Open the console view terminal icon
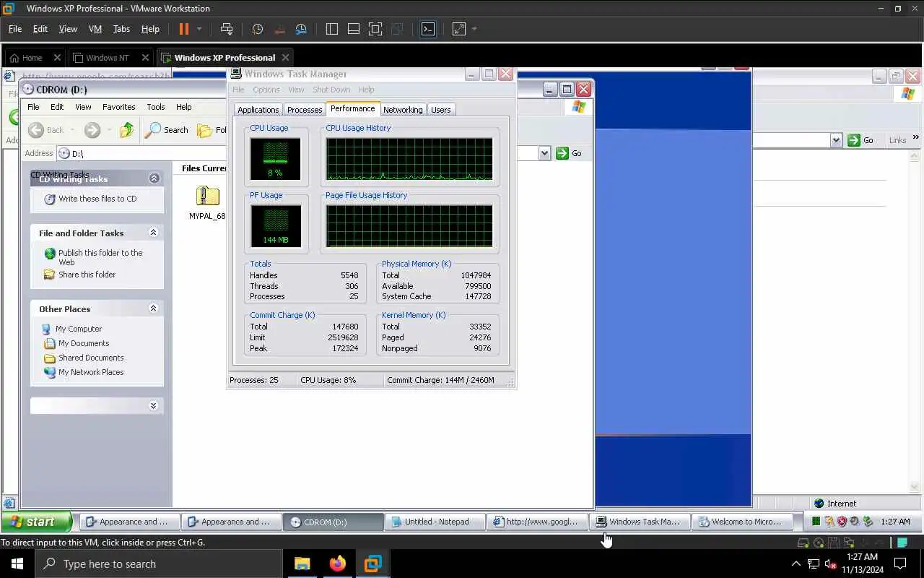This screenshot has width=924, height=578. pyautogui.click(x=428, y=29)
